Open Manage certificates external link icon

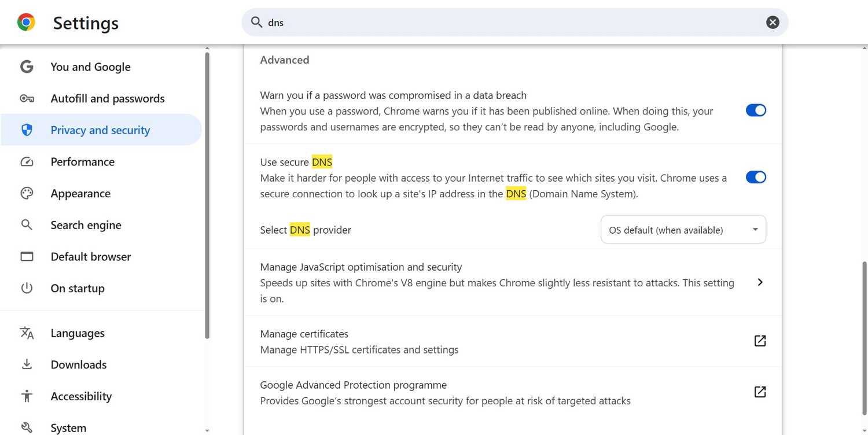[x=760, y=341]
